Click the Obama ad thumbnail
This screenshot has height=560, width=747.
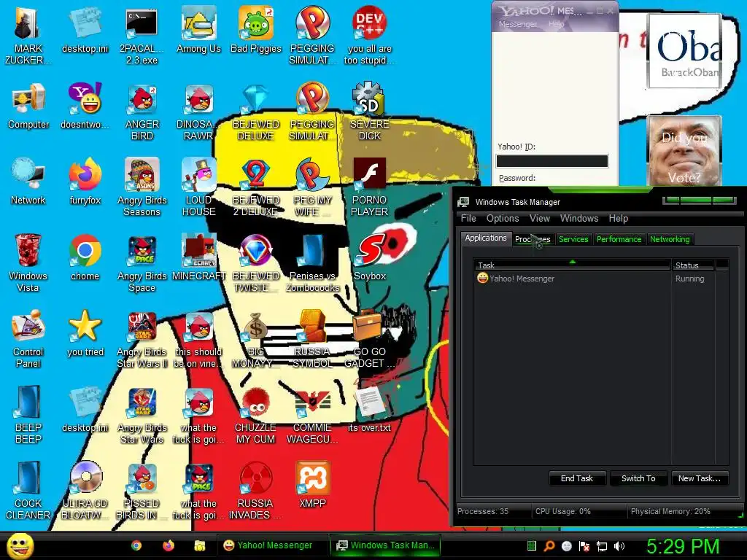(x=684, y=51)
